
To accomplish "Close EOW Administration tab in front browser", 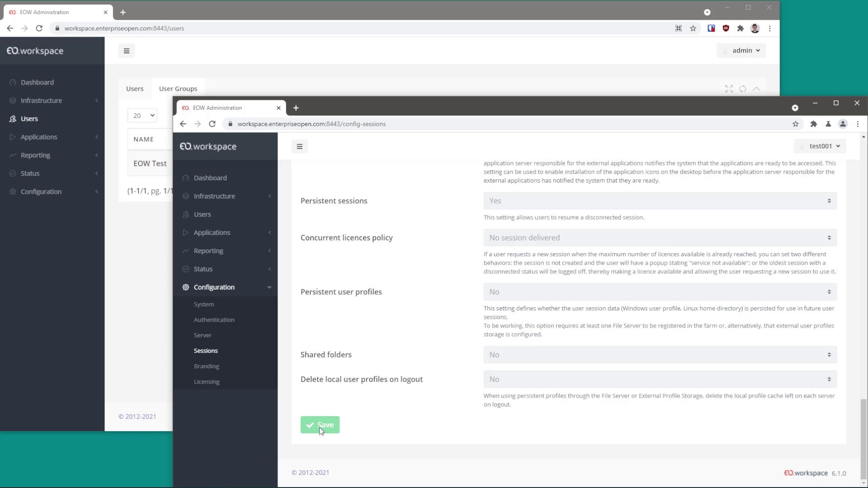I will tap(278, 108).
